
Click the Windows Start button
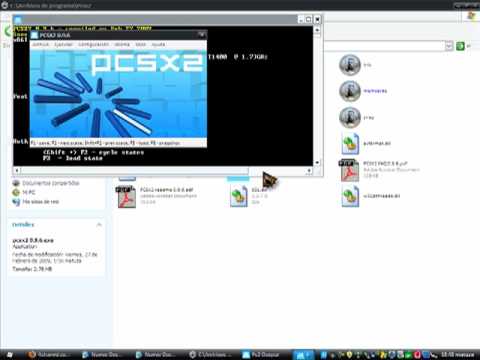9,355
